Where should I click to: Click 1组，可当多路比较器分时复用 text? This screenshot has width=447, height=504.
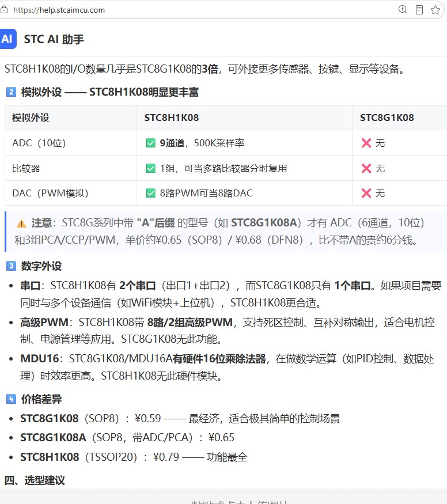click(x=223, y=168)
